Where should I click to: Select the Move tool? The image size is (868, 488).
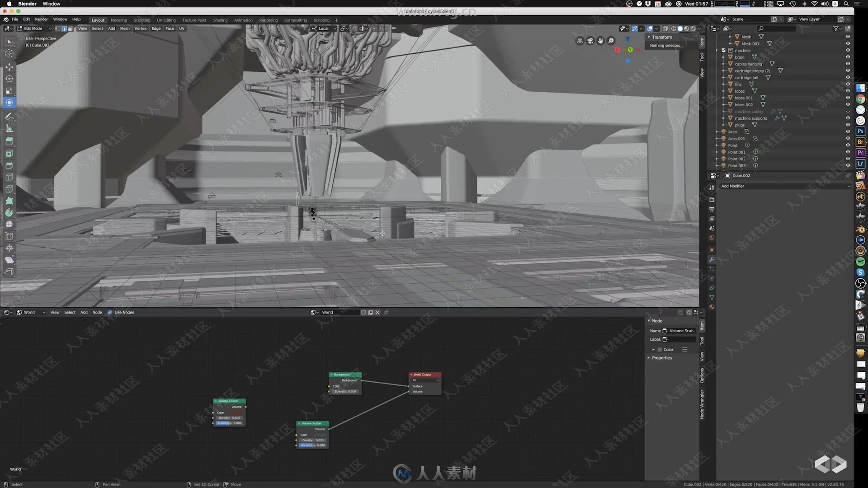pyautogui.click(x=9, y=67)
